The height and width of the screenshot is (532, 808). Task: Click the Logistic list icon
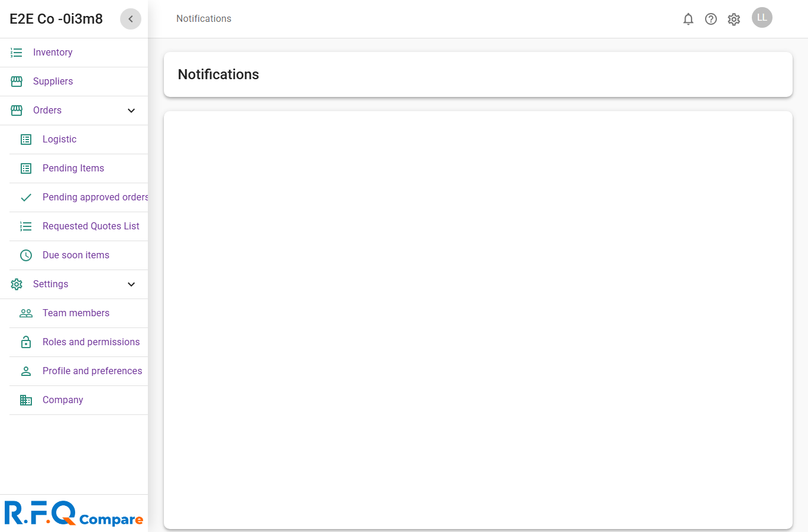[x=26, y=140]
